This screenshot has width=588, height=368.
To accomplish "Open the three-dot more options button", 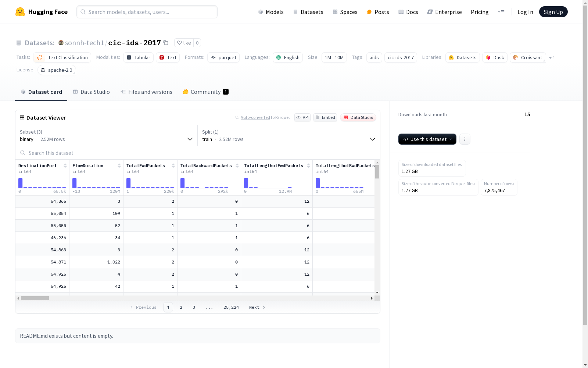I will (x=465, y=139).
